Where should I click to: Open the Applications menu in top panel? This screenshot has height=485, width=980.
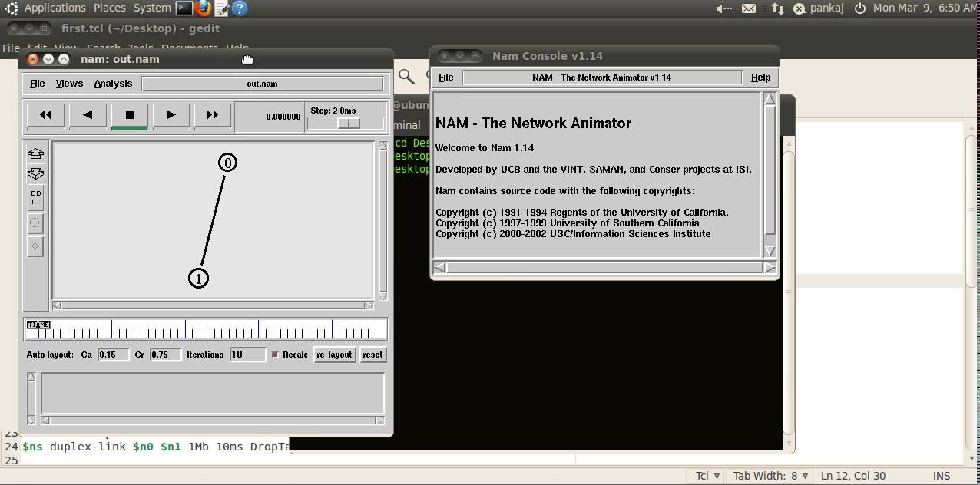(x=55, y=8)
